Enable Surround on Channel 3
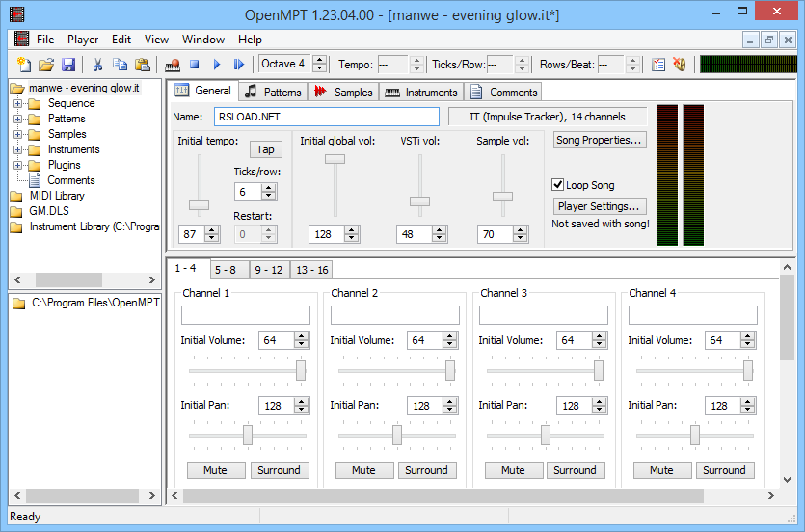Screen dimensions: 805x532 (576, 470)
